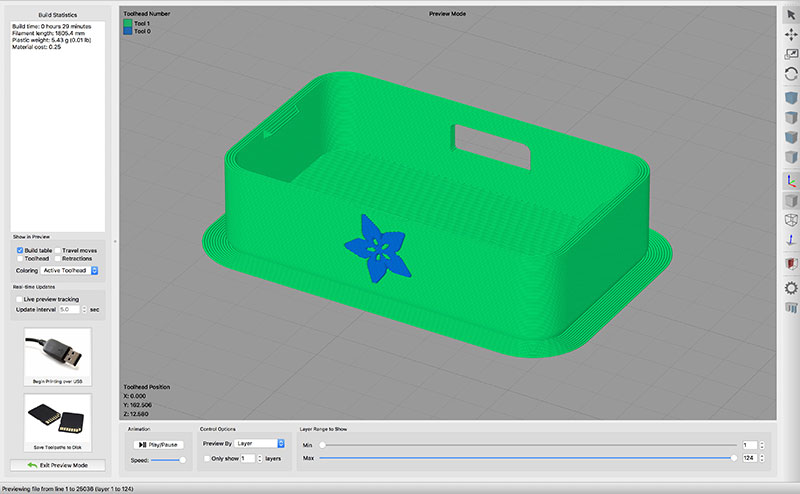This screenshot has height=494, width=800.
Task: Enable Live preview tracking
Action: point(21,299)
